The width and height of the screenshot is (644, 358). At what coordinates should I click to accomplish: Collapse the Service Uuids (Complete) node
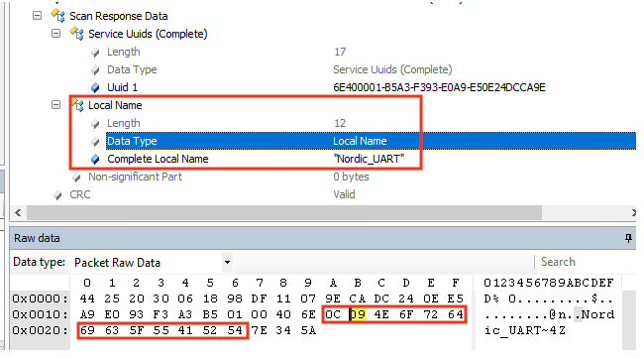pyautogui.click(x=55, y=34)
